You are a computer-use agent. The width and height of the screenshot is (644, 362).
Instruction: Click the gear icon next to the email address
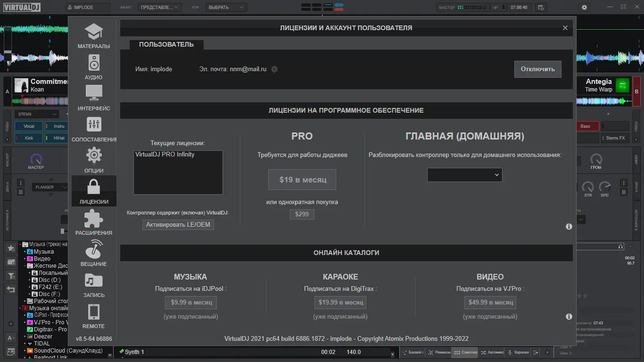coord(274,69)
